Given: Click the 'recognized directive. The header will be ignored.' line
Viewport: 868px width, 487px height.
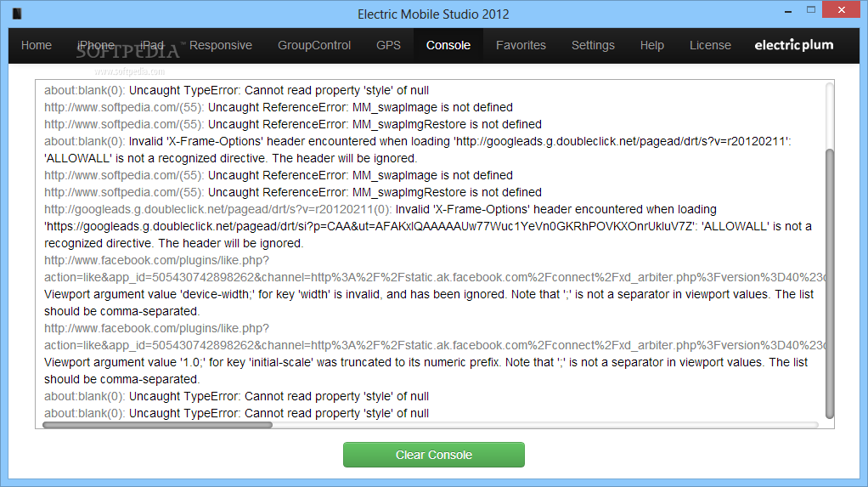Looking at the screenshot, I should pyautogui.click(x=174, y=243).
